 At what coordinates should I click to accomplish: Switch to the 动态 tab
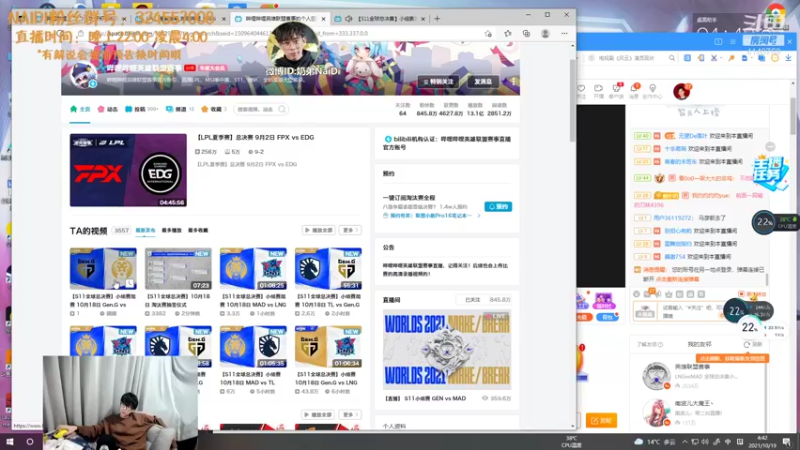[108, 109]
